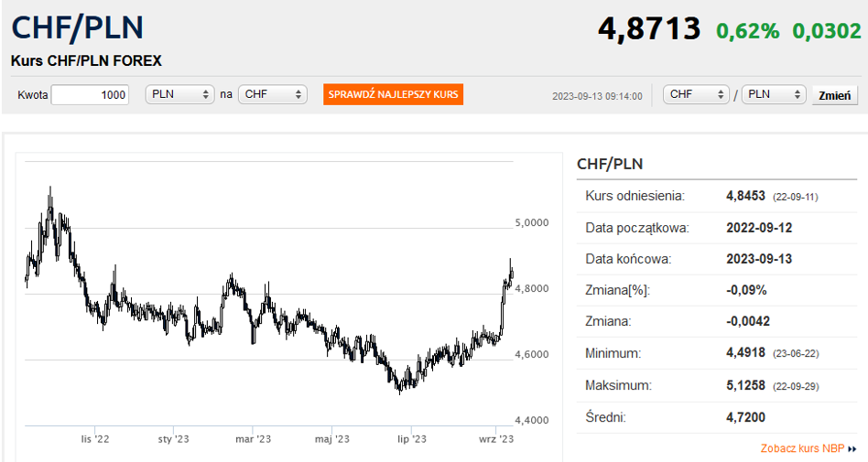Click the absolute change value 0,0302
This screenshot has height=462, width=868.
pos(827,30)
